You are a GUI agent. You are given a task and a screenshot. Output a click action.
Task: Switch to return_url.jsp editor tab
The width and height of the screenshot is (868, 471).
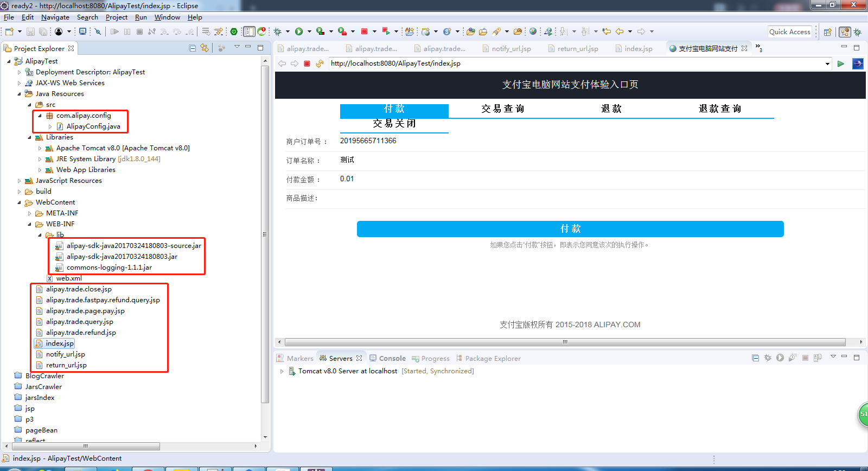pos(573,48)
